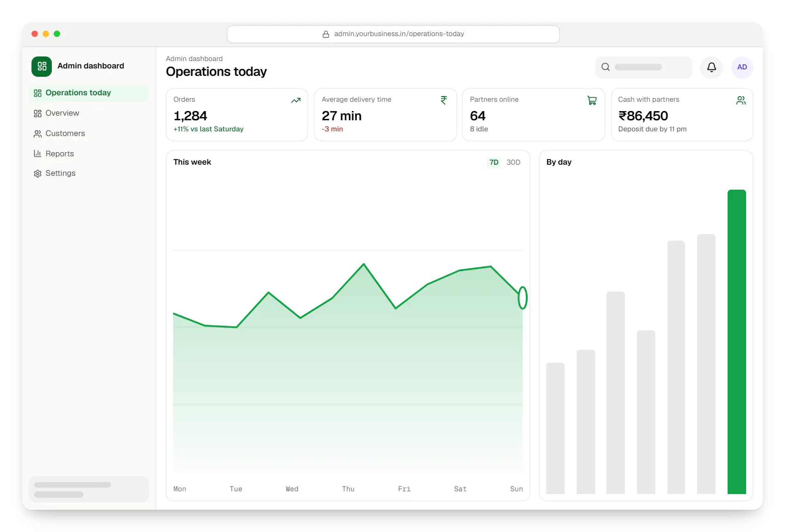Select the Operations today sidebar item
This screenshot has width=785, height=532.
pos(89,93)
